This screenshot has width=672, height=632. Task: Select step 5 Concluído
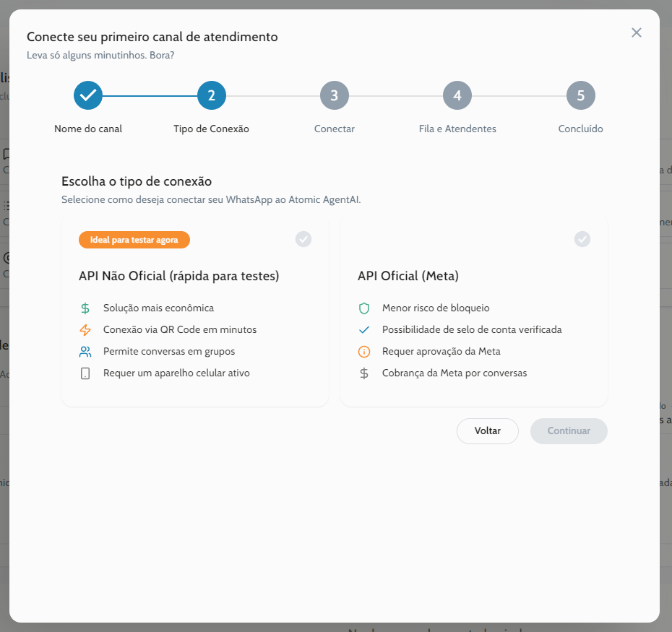581,95
